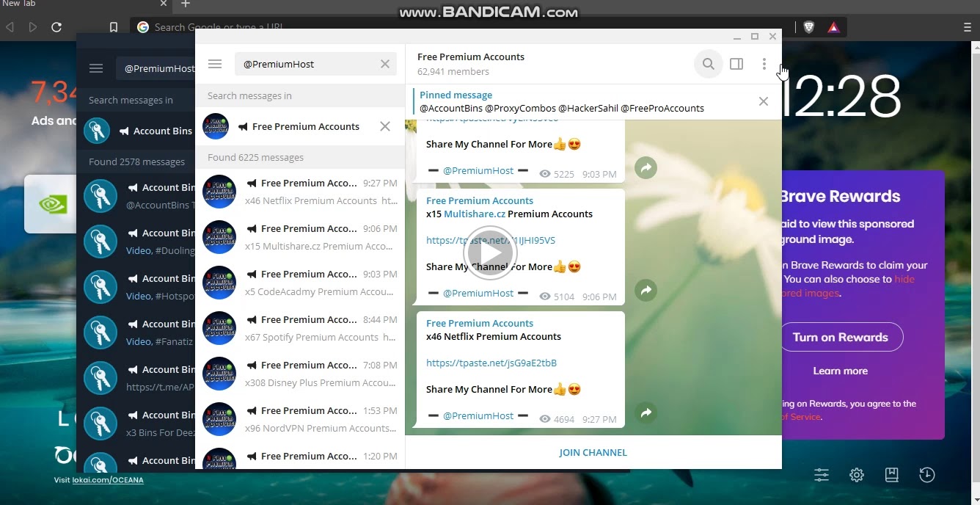This screenshot has height=505, width=980.
Task: Open bookmarks icon at bottom of new tab
Action: 892,475
